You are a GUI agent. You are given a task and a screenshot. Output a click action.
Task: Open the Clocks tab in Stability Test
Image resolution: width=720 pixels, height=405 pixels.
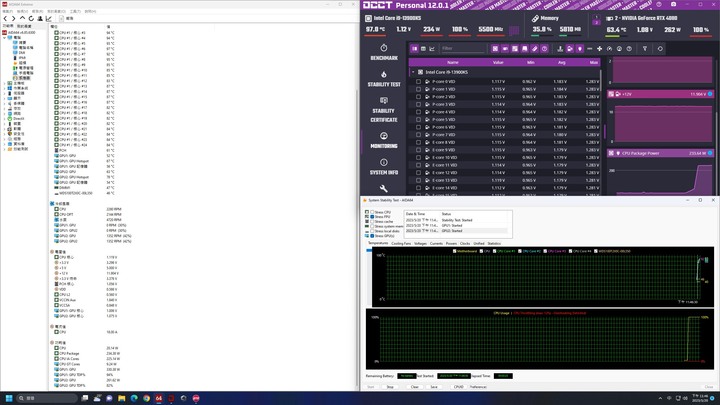click(x=465, y=243)
